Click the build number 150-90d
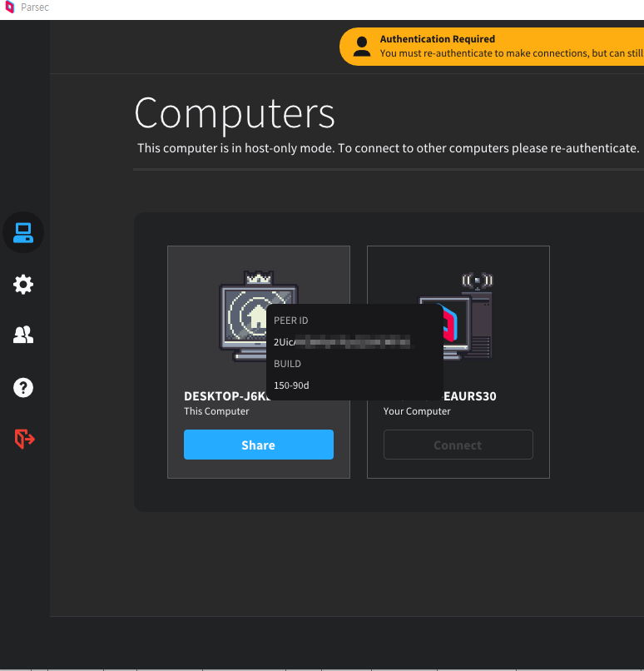644x671 pixels. point(291,385)
